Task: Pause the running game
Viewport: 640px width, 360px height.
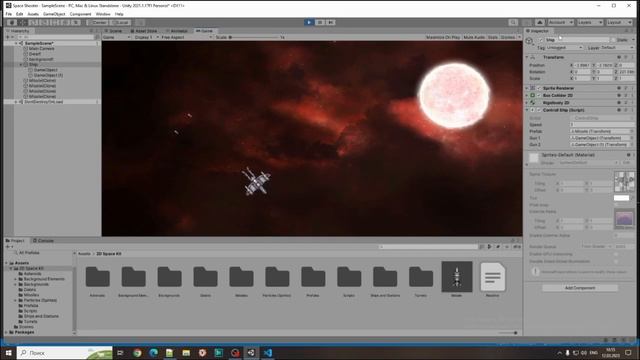Action: tap(320, 22)
